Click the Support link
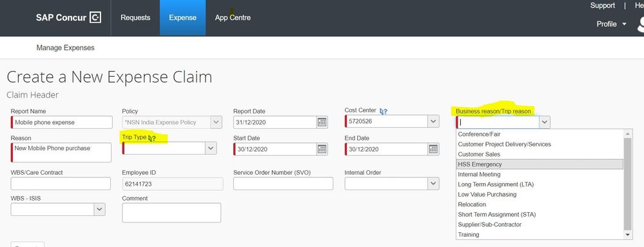The width and height of the screenshot is (644, 247). click(603, 5)
